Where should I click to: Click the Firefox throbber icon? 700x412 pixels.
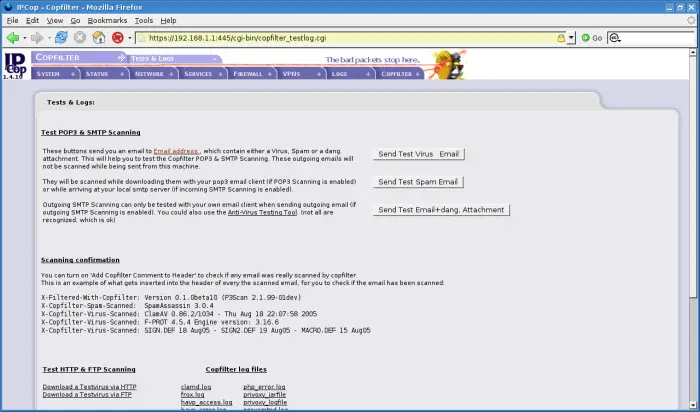pyautogui.click(x=691, y=20)
